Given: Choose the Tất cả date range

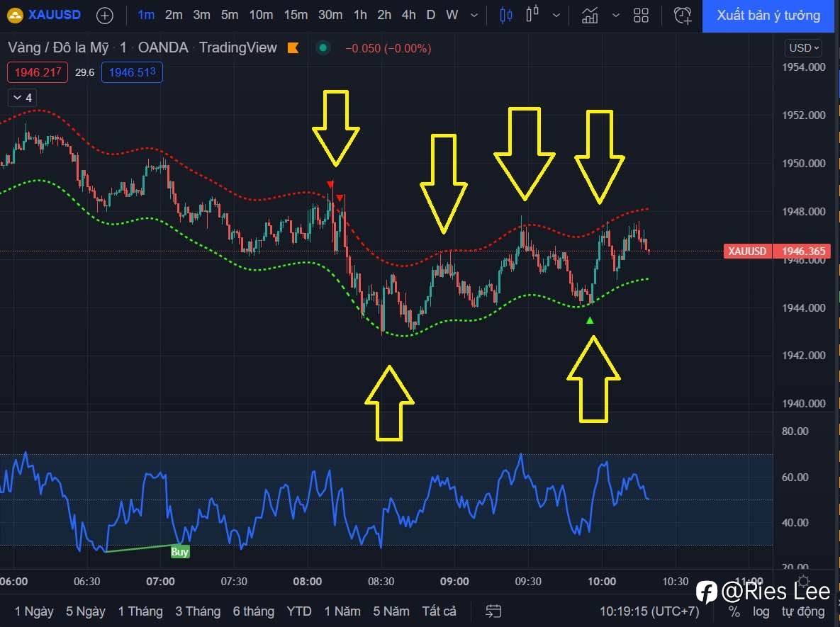Looking at the screenshot, I should [439, 611].
